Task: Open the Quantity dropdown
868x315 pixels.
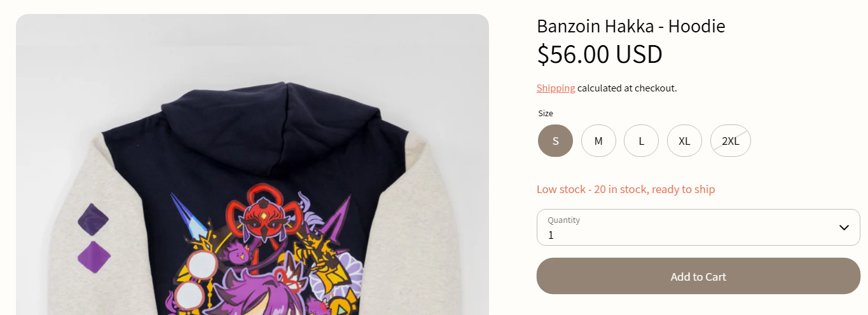Action: coord(698,227)
